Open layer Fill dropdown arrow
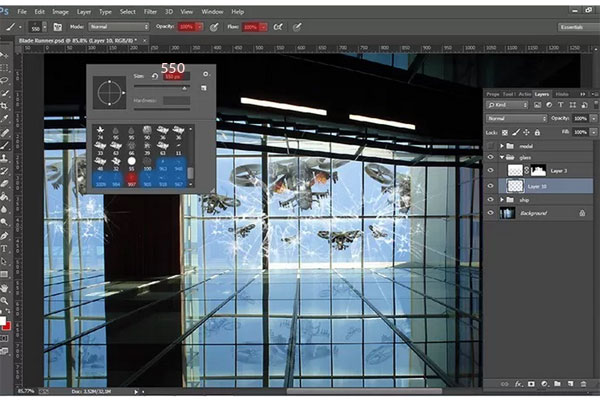 593,132
